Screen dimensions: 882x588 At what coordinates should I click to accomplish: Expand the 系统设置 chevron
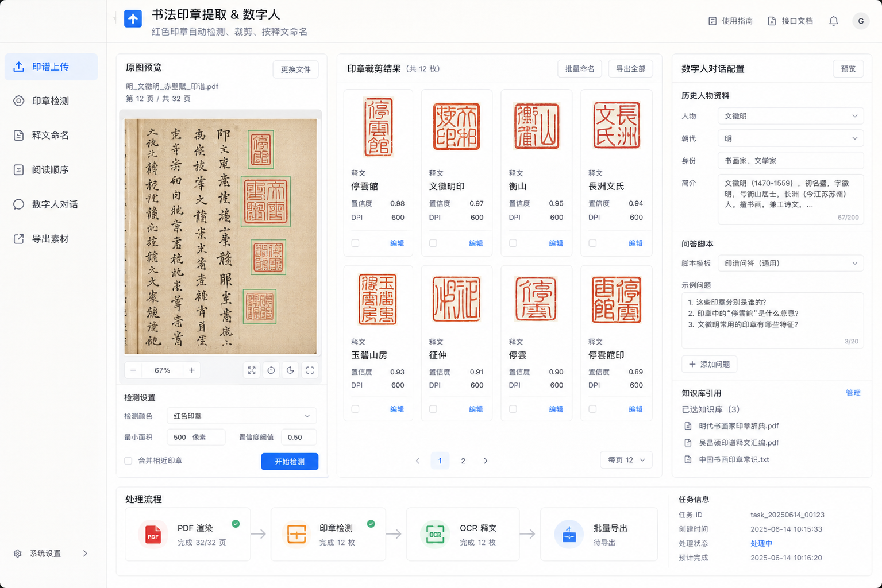tap(85, 554)
